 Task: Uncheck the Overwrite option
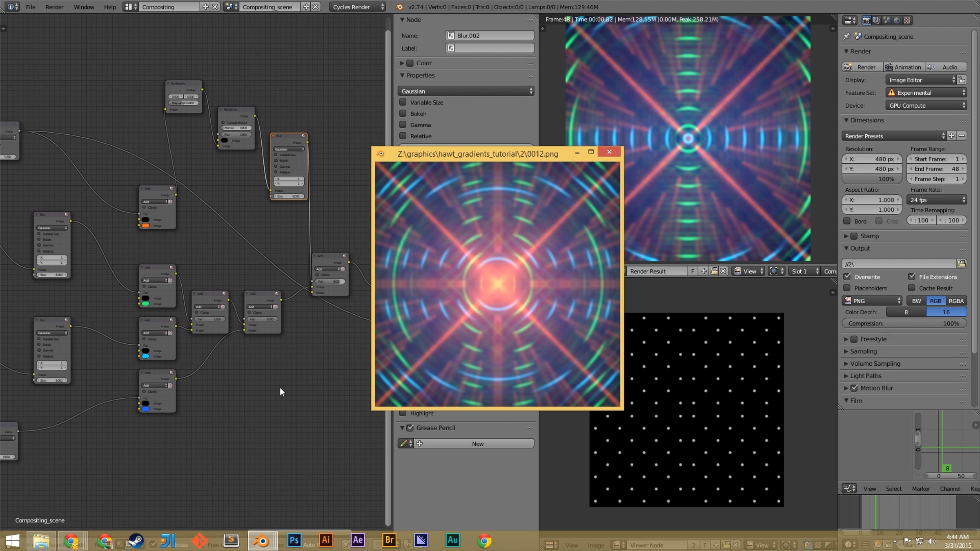coord(847,277)
